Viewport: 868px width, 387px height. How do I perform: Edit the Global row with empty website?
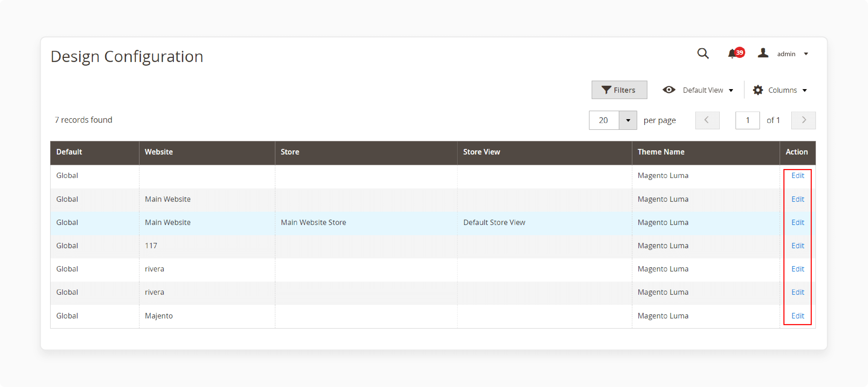point(798,176)
